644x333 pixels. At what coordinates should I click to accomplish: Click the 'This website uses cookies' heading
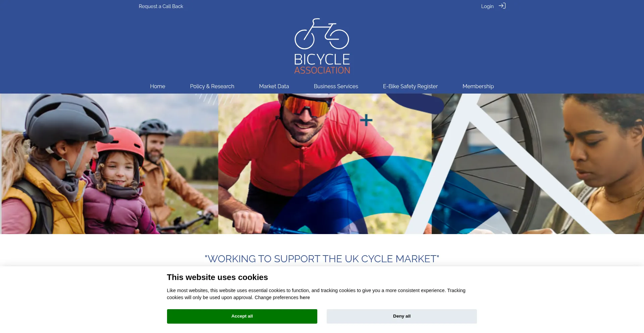point(217,277)
